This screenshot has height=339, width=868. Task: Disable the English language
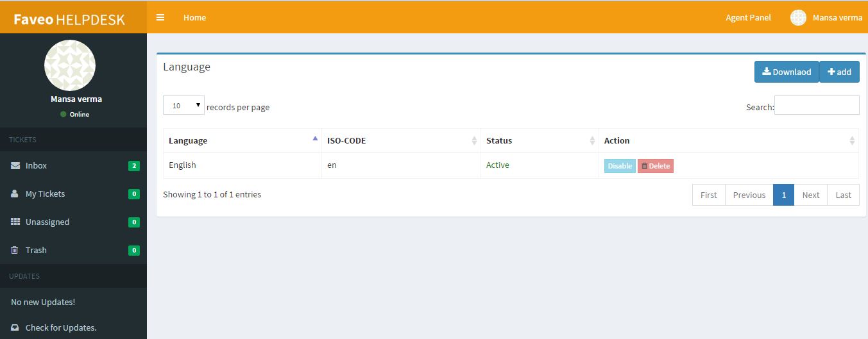tap(620, 166)
